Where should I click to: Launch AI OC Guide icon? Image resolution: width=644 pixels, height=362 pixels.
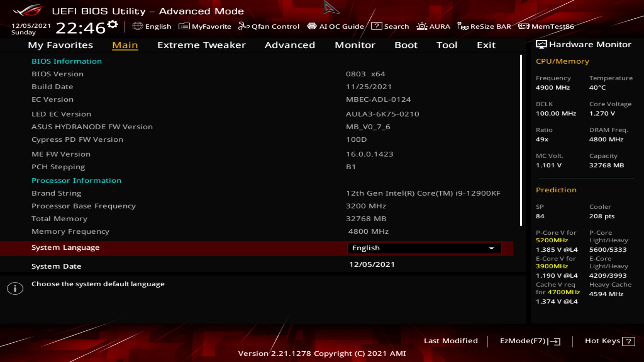[x=312, y=26]
